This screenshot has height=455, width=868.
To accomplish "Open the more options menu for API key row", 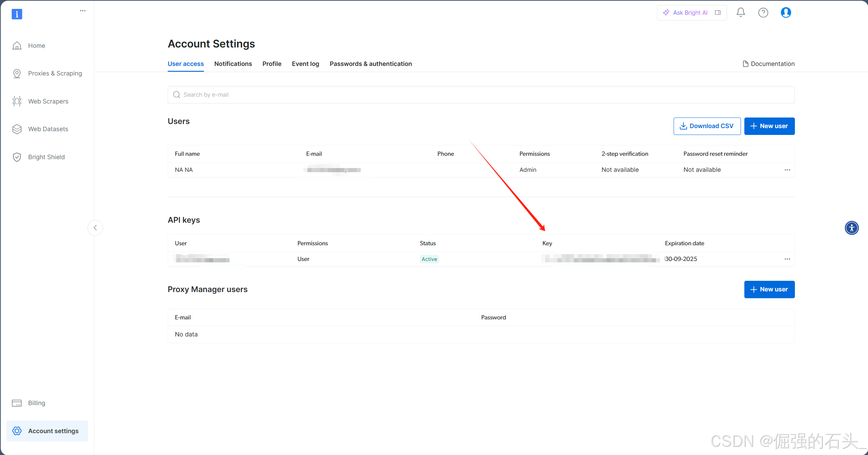I will (787, 259).
